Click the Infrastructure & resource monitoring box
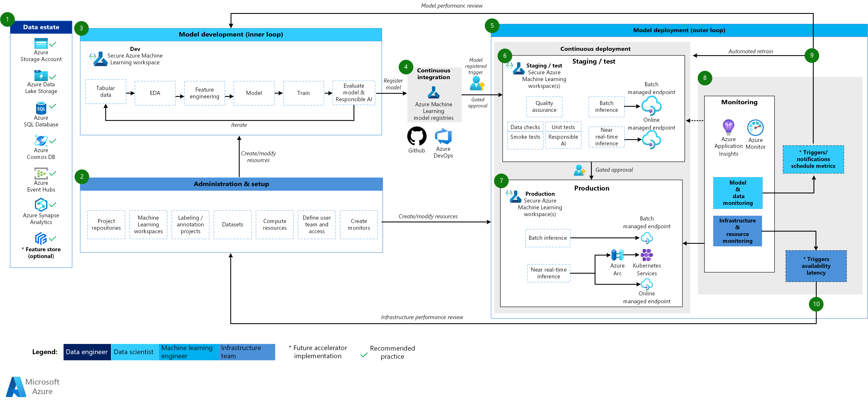868x400 pixels. pos(737,231)
